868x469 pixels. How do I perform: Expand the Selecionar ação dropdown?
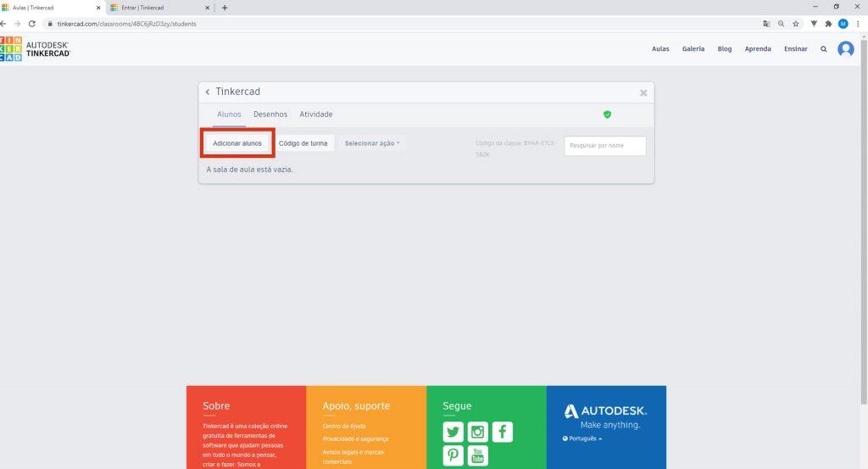point(372,143)
